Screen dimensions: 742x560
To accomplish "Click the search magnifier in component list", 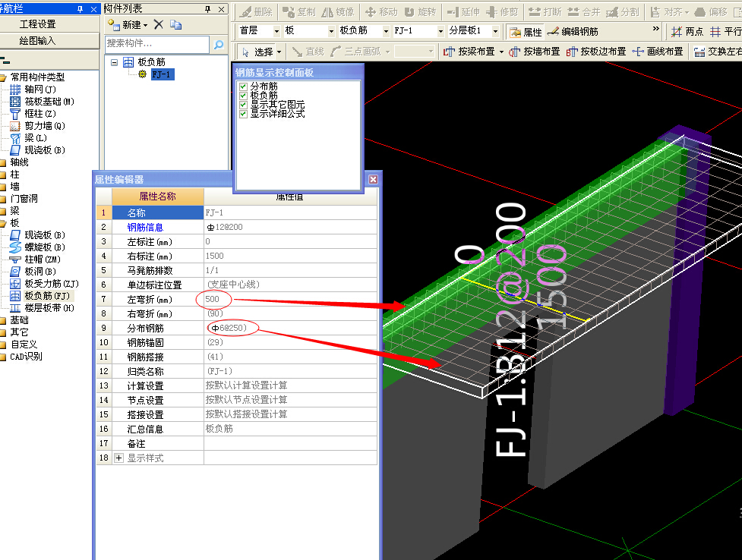I will (x=218, y=45).
